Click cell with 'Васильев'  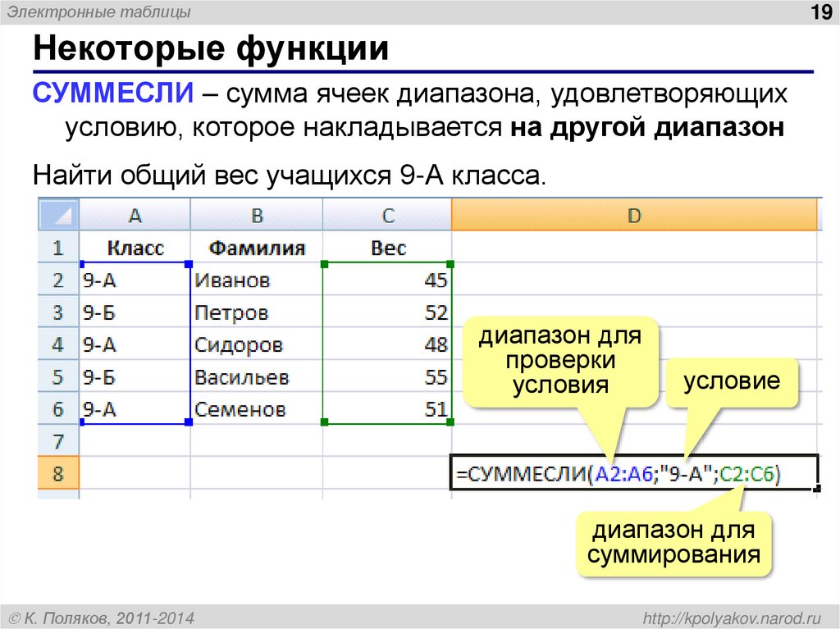(257, 376)
